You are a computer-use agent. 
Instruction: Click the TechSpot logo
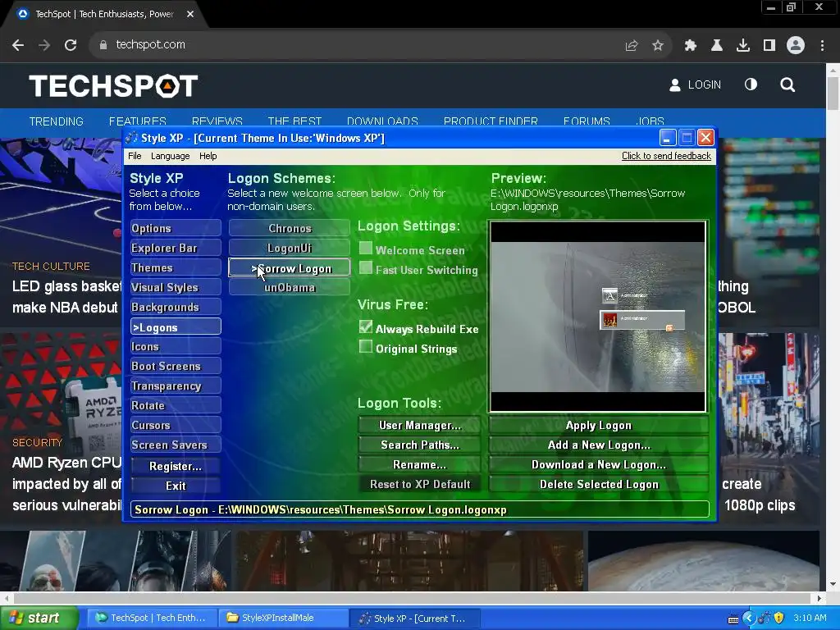[x=113, y=85]
